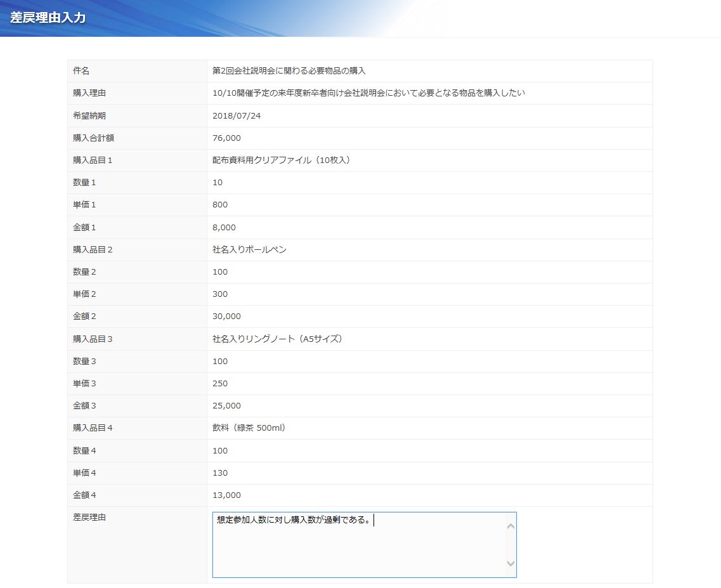Click the 差戻理由入力 page title
The height and width of the screenshot is (588, 721).
pos(48,18)
